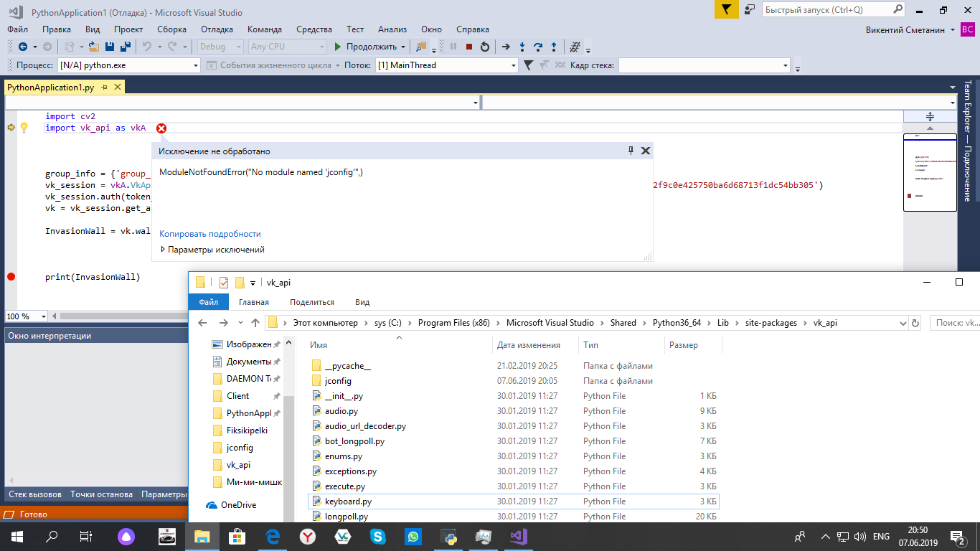Click the Open File folder icon
The height and width of the screenshot is (551, 980).
pyautogui.click(x=93, y=47)
